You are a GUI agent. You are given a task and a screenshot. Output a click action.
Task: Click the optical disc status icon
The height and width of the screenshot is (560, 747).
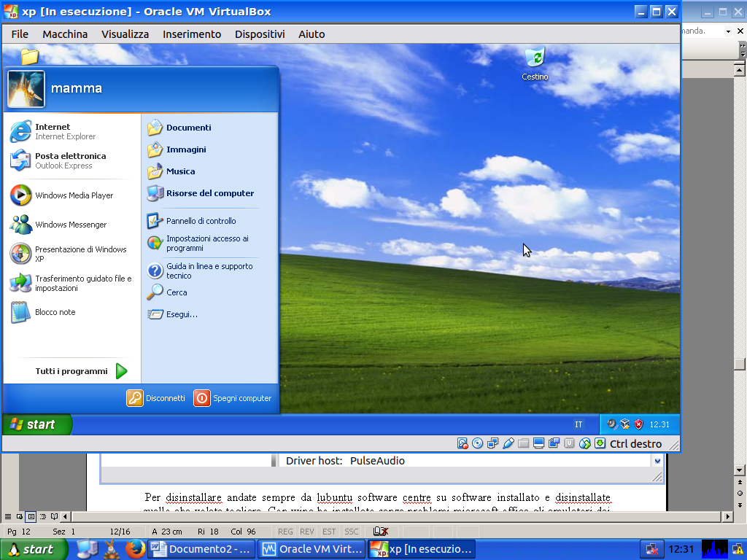point(477,443)
